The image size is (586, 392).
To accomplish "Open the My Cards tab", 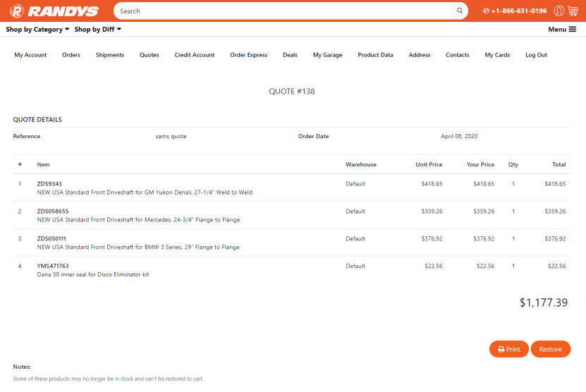I will [497, 55].
